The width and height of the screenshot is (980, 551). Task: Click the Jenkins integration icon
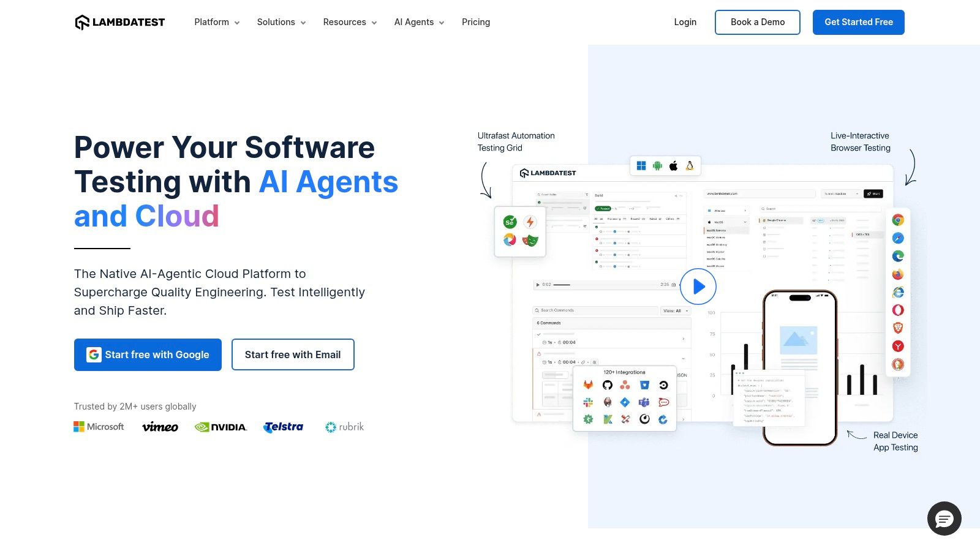click(607, 402)
